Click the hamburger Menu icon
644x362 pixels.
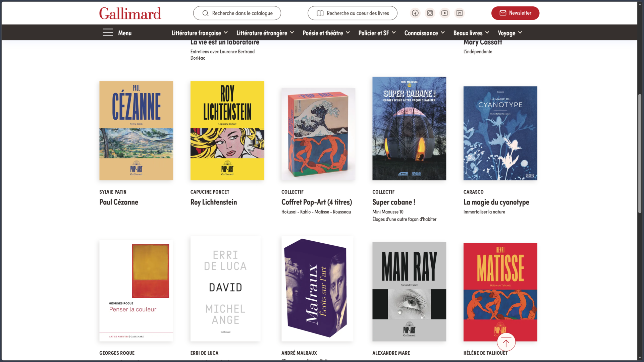[108, 33]
